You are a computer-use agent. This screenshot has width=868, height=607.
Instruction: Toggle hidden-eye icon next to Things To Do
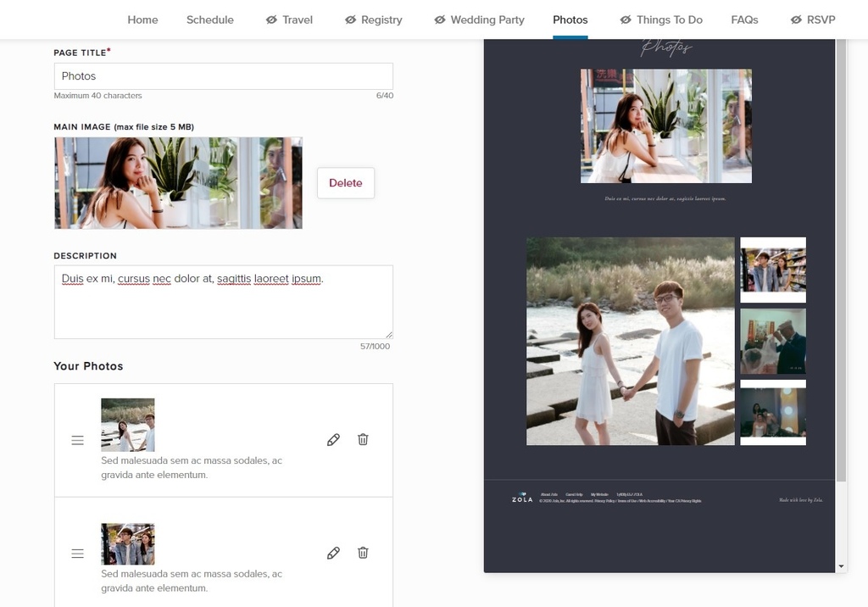(626, 20)
